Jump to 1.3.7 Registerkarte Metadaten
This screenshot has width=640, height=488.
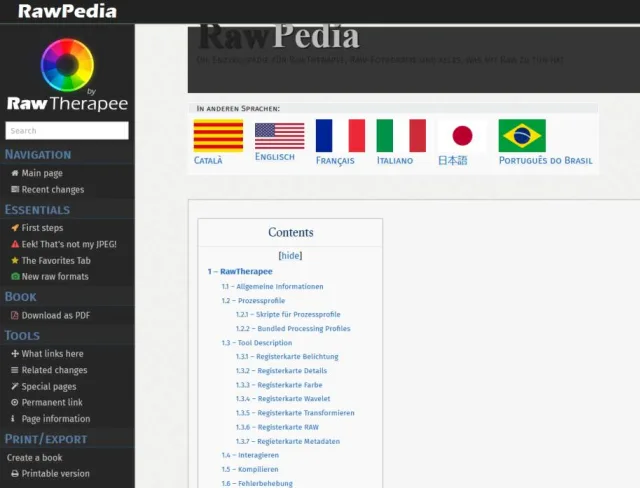287,441
